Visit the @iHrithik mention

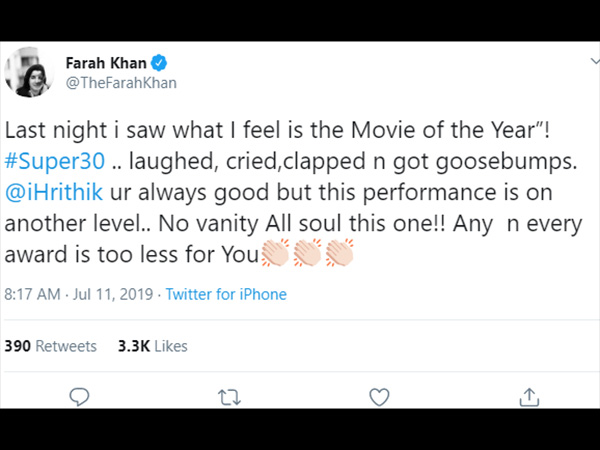[54, 192]
